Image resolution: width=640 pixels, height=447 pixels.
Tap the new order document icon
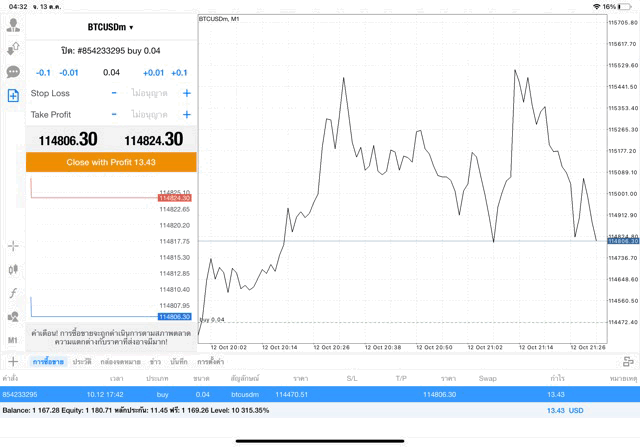tap(13, 96)
